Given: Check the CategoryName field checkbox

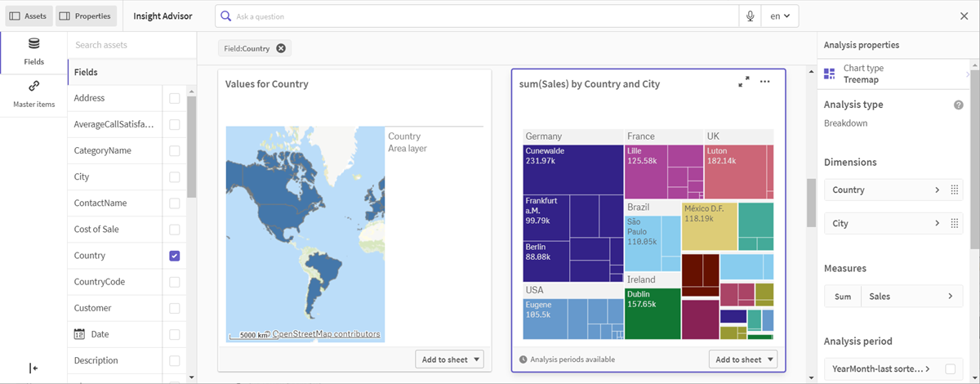Looking at the screenshot, I should point(175,151).
